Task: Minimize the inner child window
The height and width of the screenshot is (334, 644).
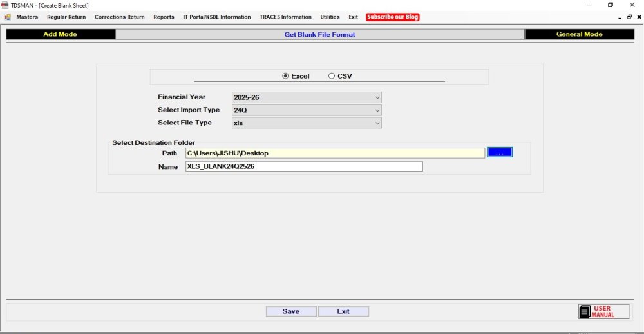Action: tap(620, 17)
